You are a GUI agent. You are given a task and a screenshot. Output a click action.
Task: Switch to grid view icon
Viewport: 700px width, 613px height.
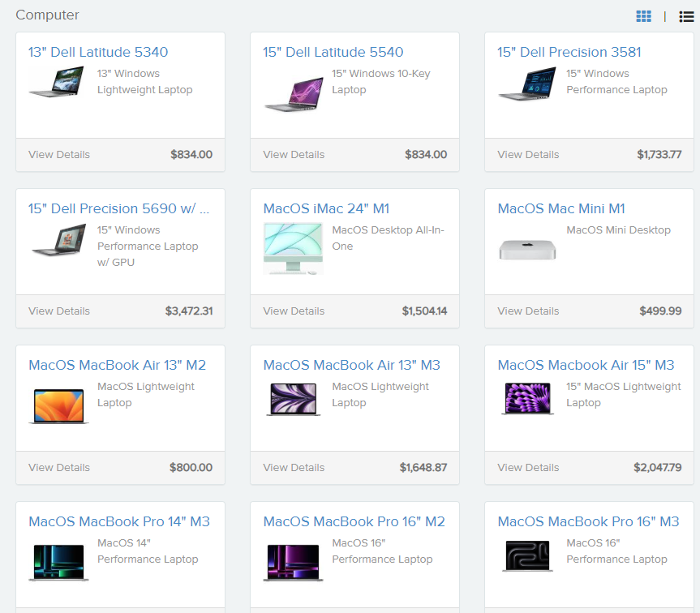pos(643,16)
